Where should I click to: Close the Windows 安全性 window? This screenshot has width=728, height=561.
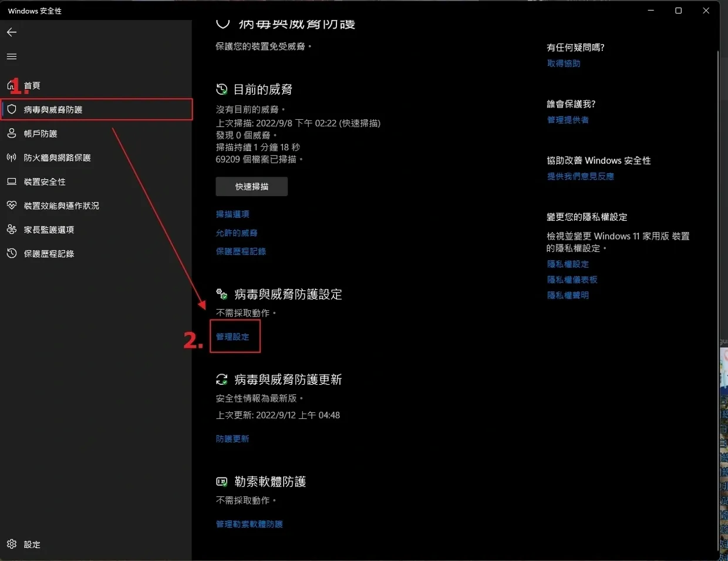pos(706,11)
